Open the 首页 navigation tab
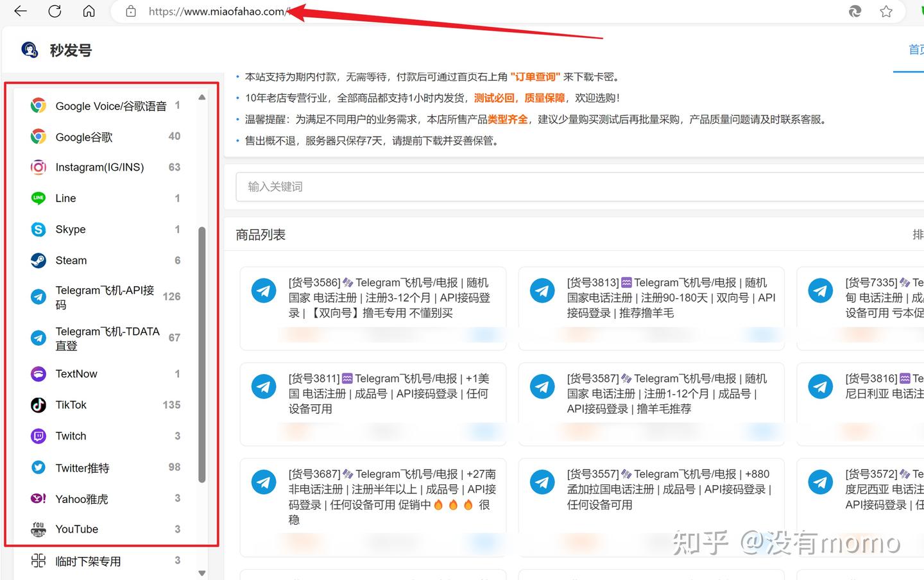Screen dimensions: 924x580 [916, 48]
